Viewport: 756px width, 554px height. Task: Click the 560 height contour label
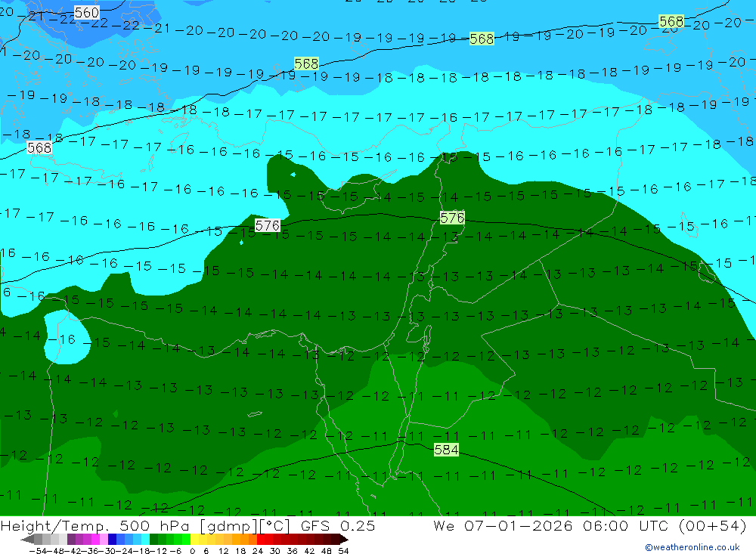click(x=87, y=13)
